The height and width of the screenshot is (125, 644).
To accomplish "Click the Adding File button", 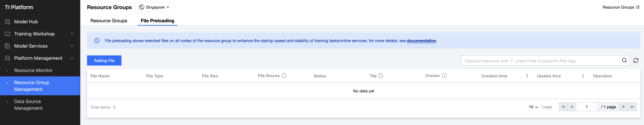I will click(104, 61).
